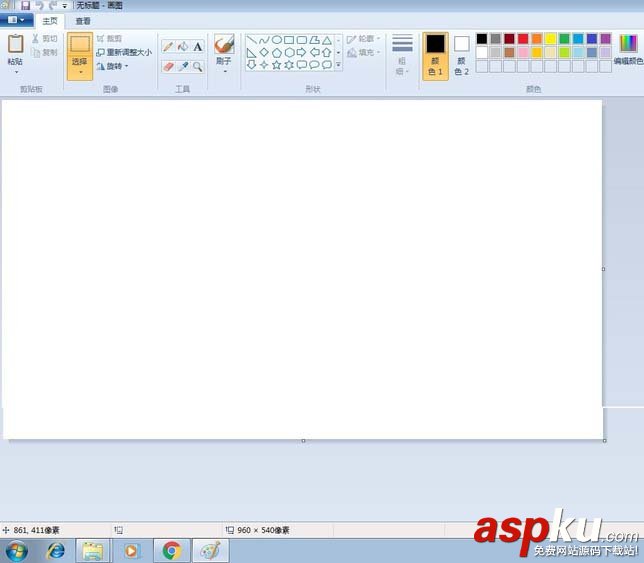Click the Redo arrow in title bar
The width and height of the screenshot is (644, 563).
tap(53, 6)
